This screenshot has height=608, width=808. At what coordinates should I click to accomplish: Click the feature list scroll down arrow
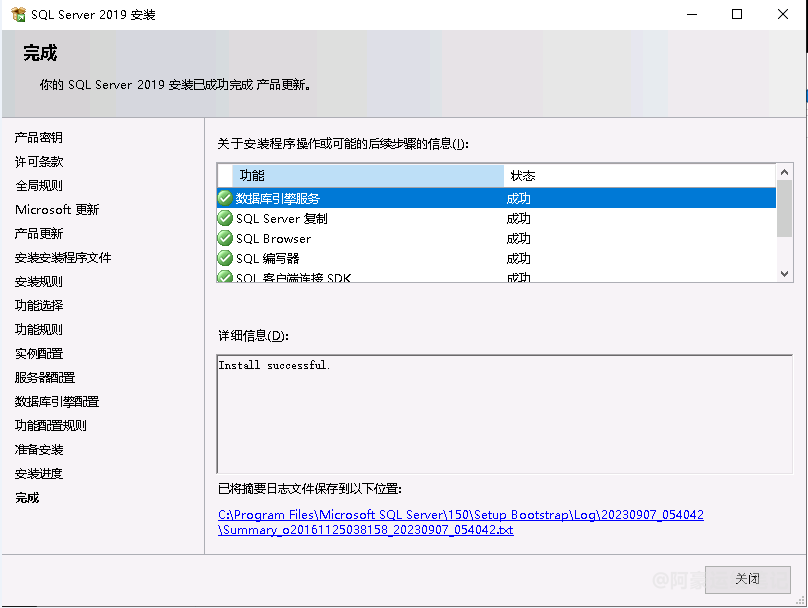(x=784, y=274)
